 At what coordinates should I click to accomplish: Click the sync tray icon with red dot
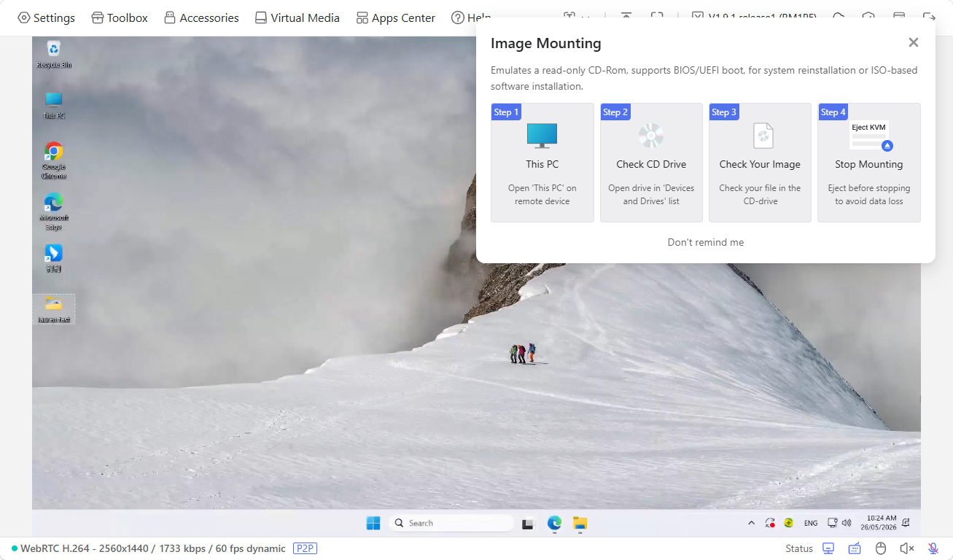coord(770,523)
